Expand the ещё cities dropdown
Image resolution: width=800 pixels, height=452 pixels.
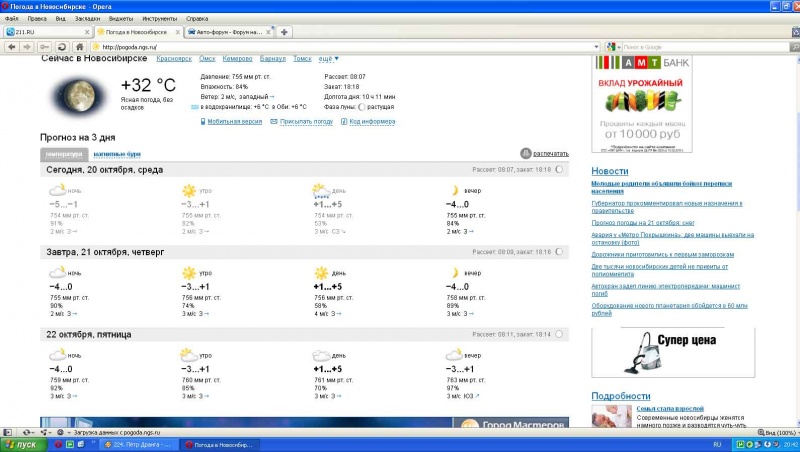[x=329, y=59]
